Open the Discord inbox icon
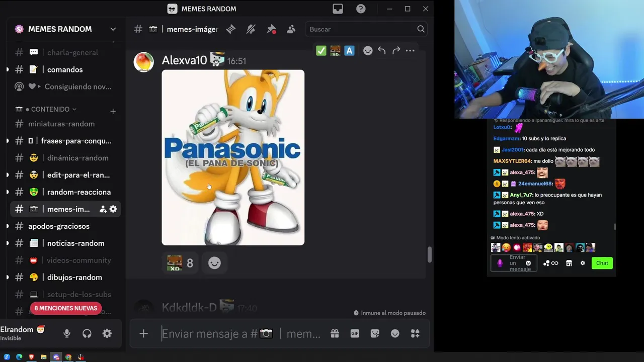The image size is (644, 362). 338,9
